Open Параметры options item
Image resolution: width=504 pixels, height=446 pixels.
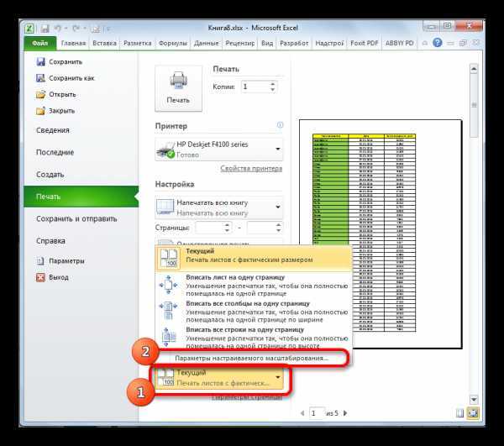click(60, 261)
